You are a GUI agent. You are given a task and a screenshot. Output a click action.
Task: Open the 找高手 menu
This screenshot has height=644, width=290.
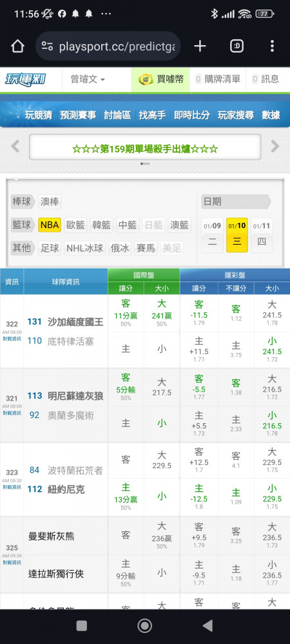(x=152, y=115)
